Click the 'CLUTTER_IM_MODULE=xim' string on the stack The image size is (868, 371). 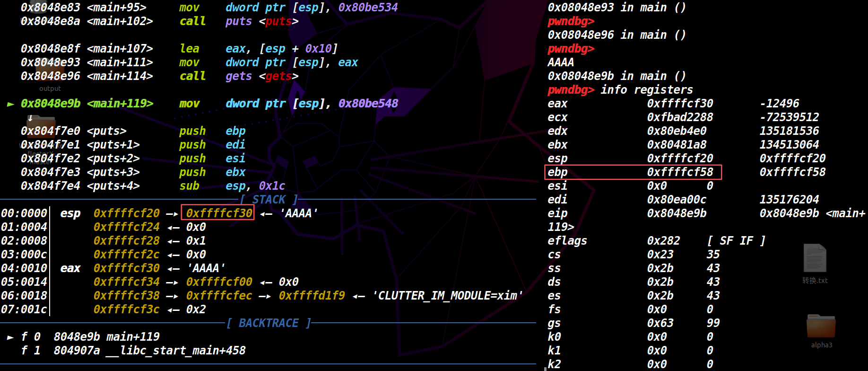pos(448,296)
